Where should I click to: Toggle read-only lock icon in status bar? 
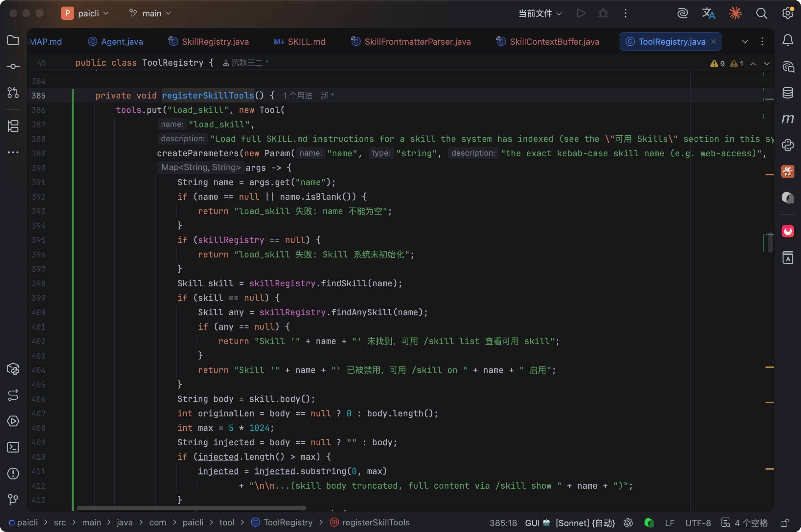[x=784, y=522]
